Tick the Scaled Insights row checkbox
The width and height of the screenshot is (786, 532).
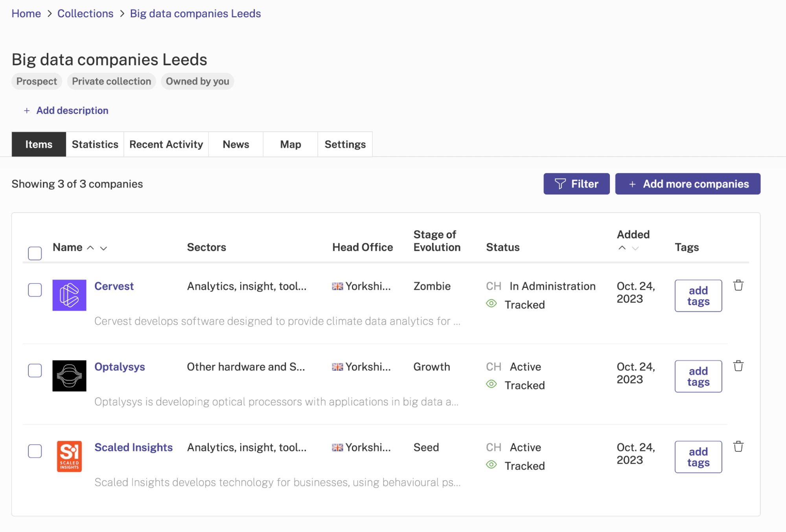[35, 451]
